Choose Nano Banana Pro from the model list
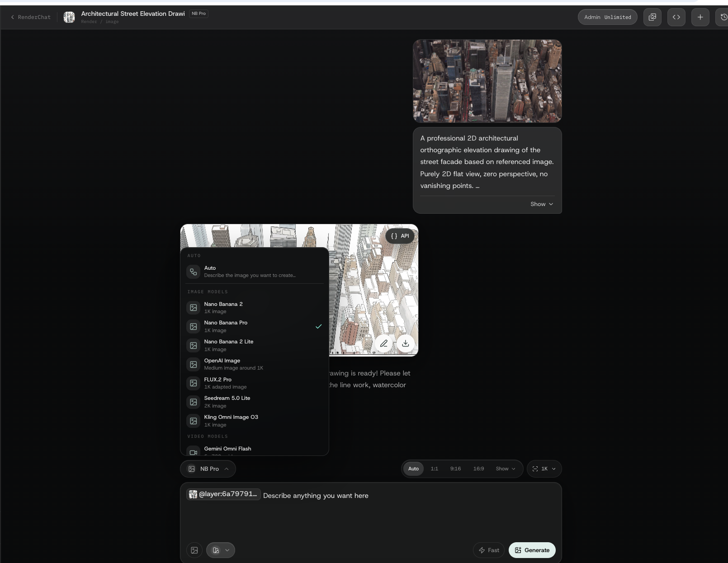Screen dimensions: 728x563 coord(255,326)
